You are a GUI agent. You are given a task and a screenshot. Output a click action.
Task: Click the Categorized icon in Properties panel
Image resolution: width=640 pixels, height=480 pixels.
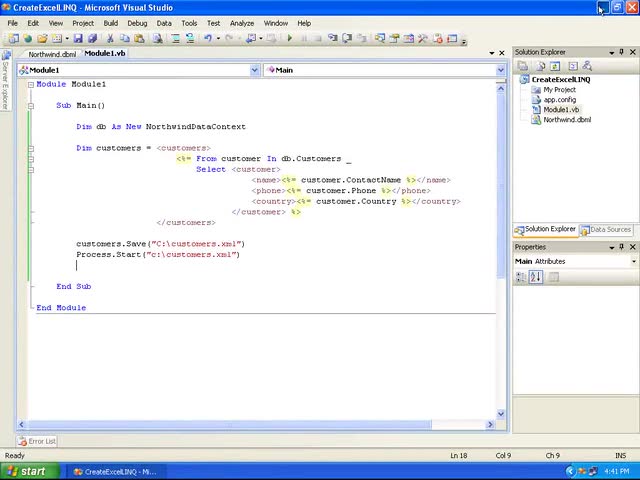[521, 277]
